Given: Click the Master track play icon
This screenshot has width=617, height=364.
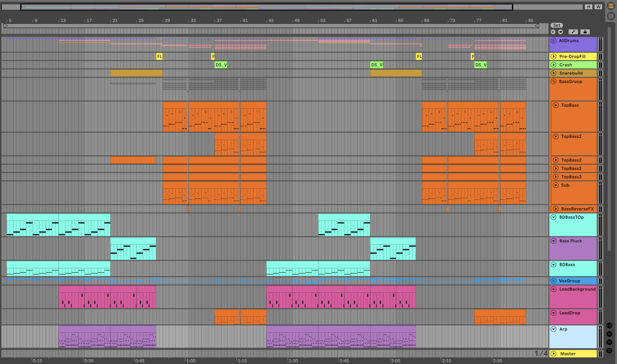Looking at the screenshot, I should [553, 354].
